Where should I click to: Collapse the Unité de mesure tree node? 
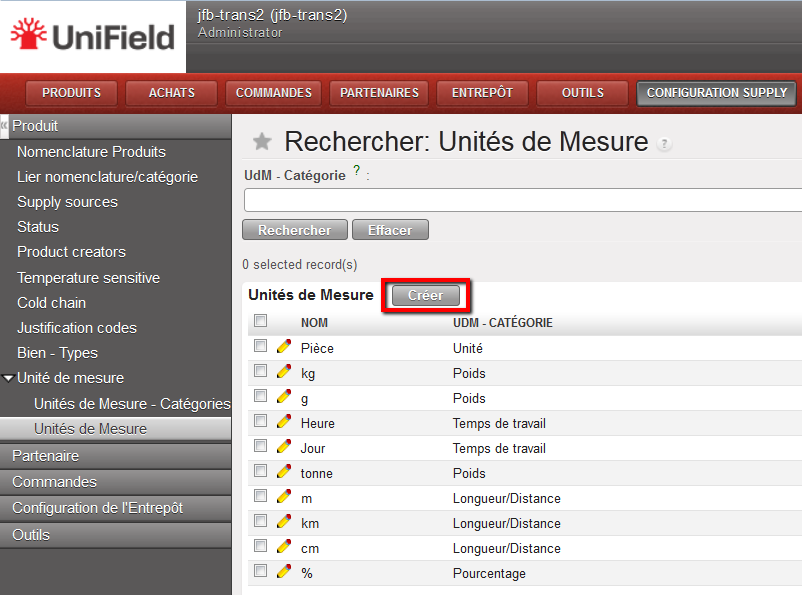(8, 379)
